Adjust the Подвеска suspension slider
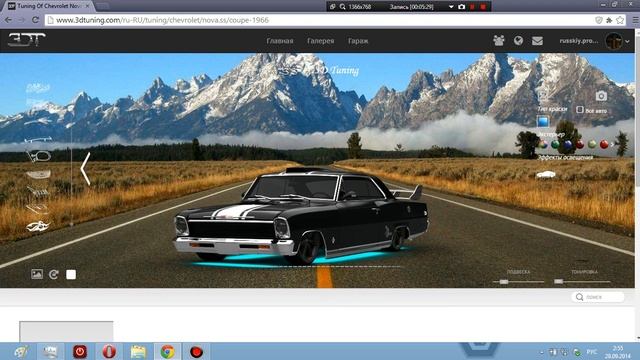640x360 pixels. [x=518, y=282]
